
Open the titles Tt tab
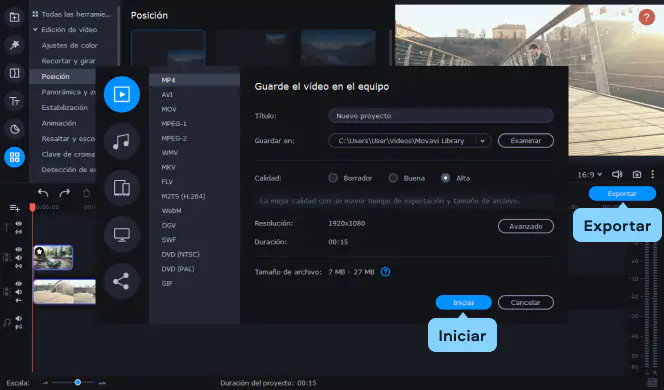point(14,101)
